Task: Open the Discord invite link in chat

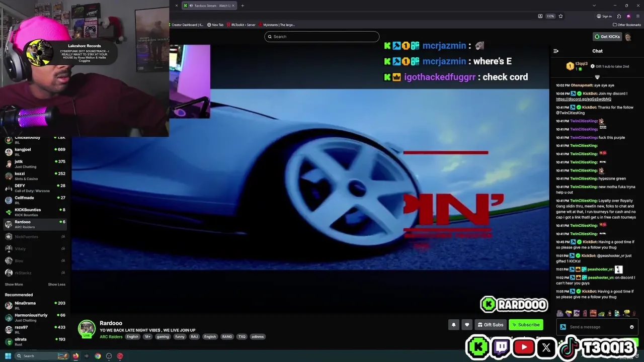Action: 584,99
